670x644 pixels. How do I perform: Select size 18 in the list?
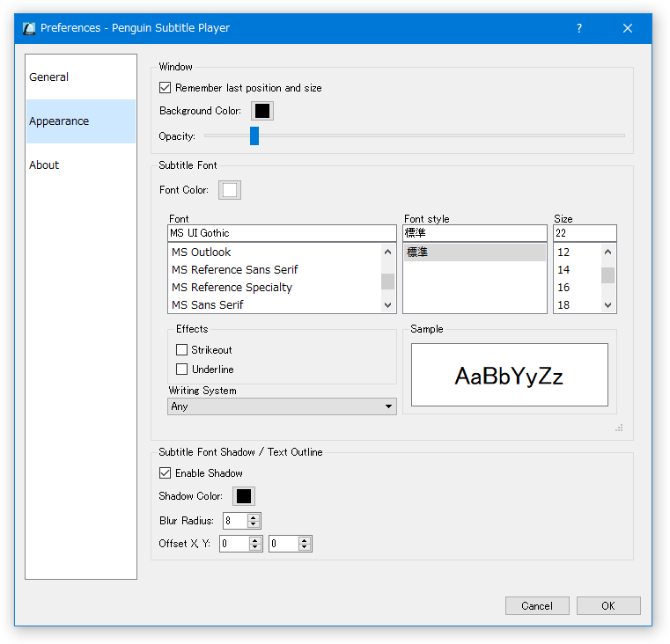tap(577, 305)
